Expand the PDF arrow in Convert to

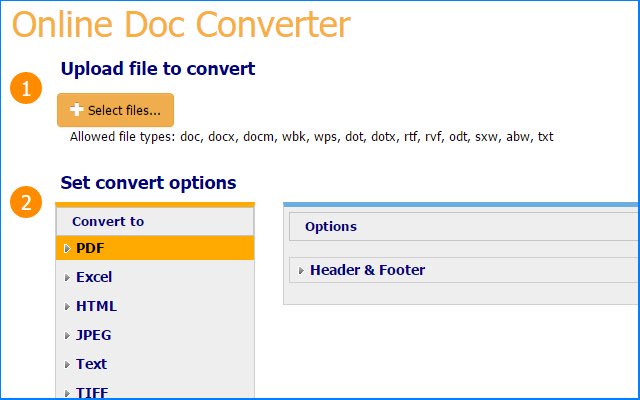click(x=67, y=249)
